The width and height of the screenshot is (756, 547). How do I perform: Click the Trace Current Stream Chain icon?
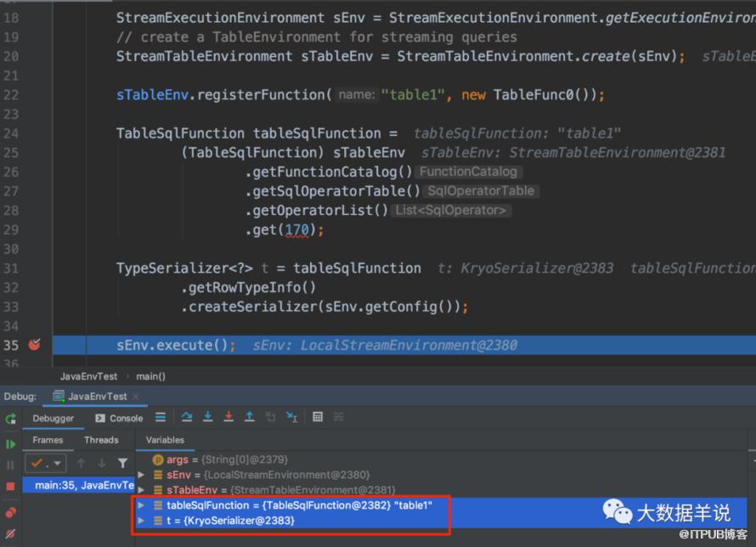338,417
